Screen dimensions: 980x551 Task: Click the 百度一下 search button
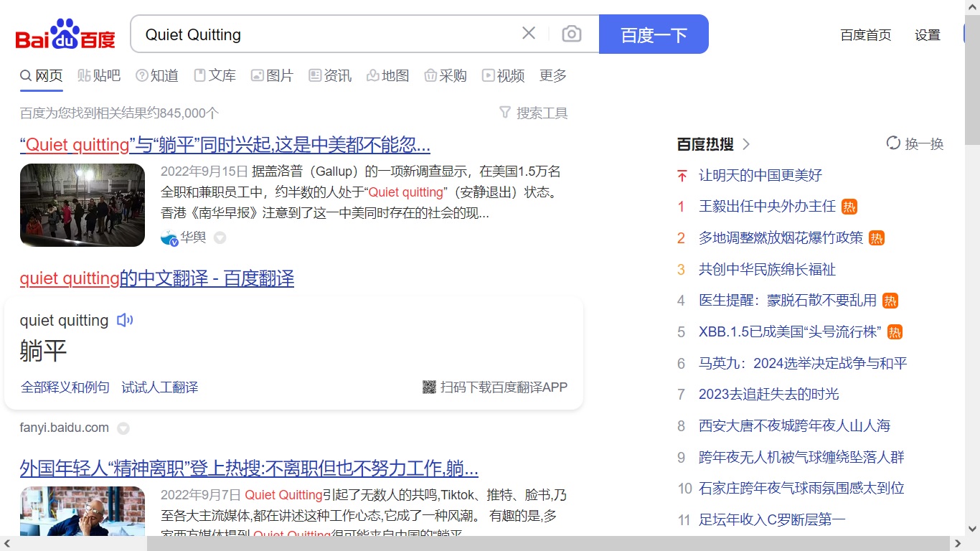(654, 34)
